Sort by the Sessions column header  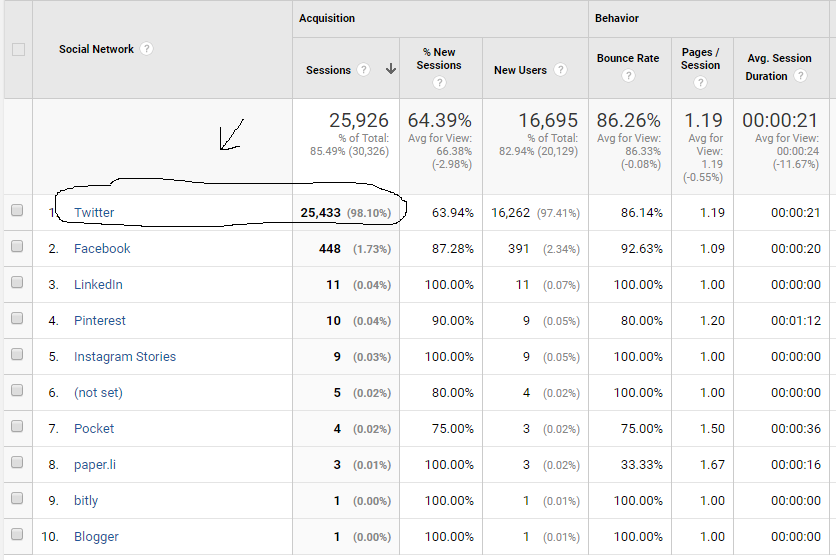coord(328,70)
